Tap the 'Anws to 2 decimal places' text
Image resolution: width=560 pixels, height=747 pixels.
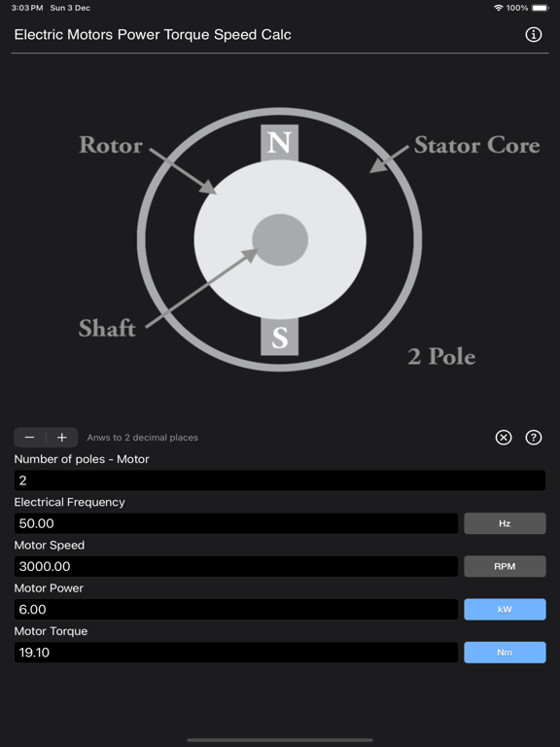point(142,438)
